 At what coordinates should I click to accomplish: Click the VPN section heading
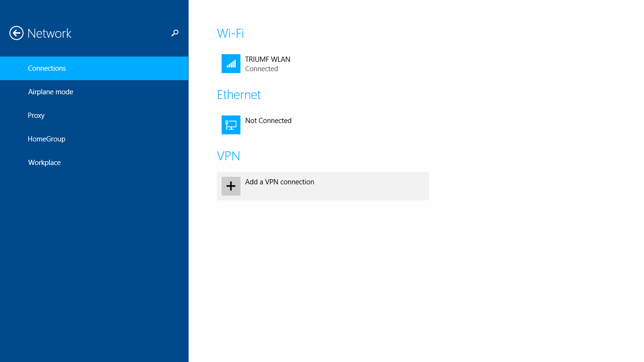click(x=229, y=156)
